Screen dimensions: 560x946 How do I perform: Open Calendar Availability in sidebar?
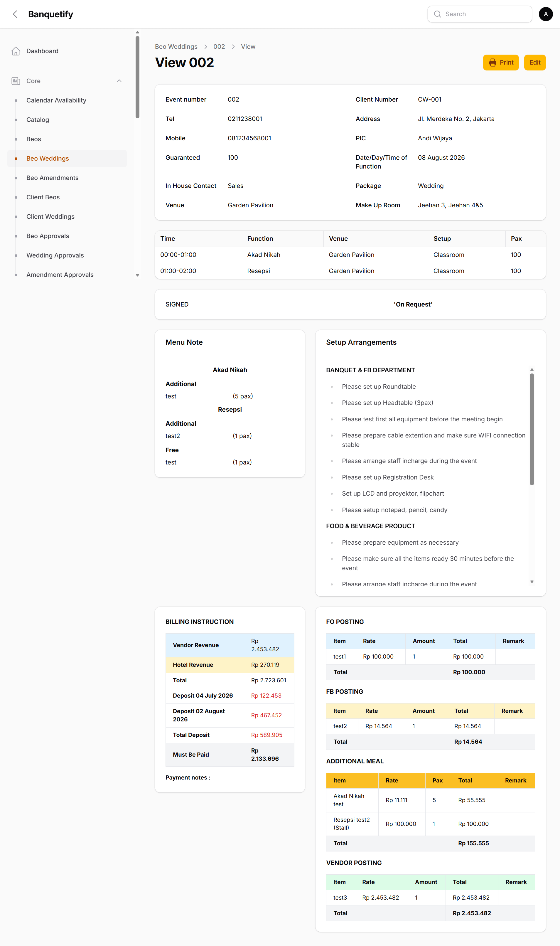(x=56, y=100)
